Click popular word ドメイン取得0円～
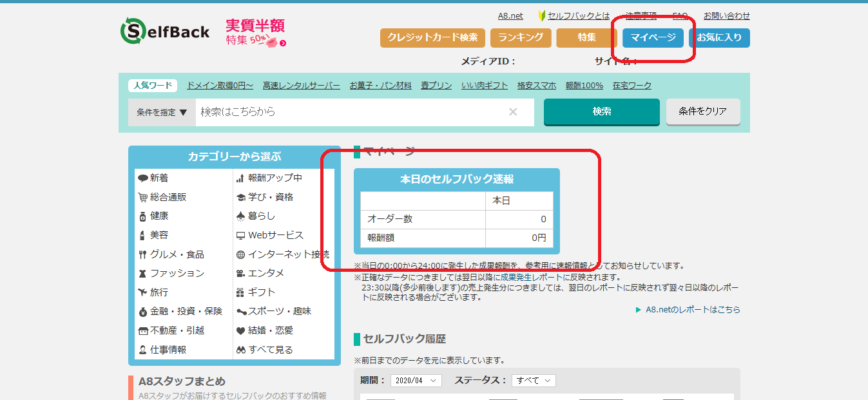868x400 pixels. [x=220, y=86]
